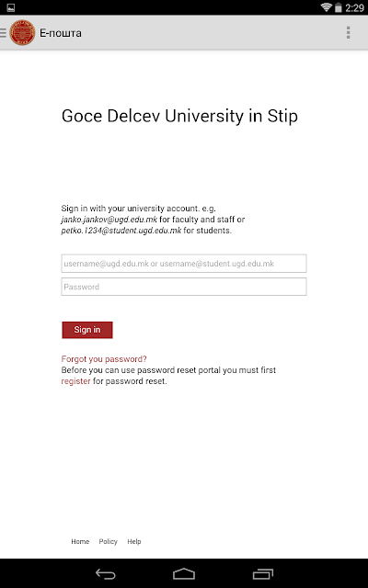Tap the battery status icon

[339, 7]
